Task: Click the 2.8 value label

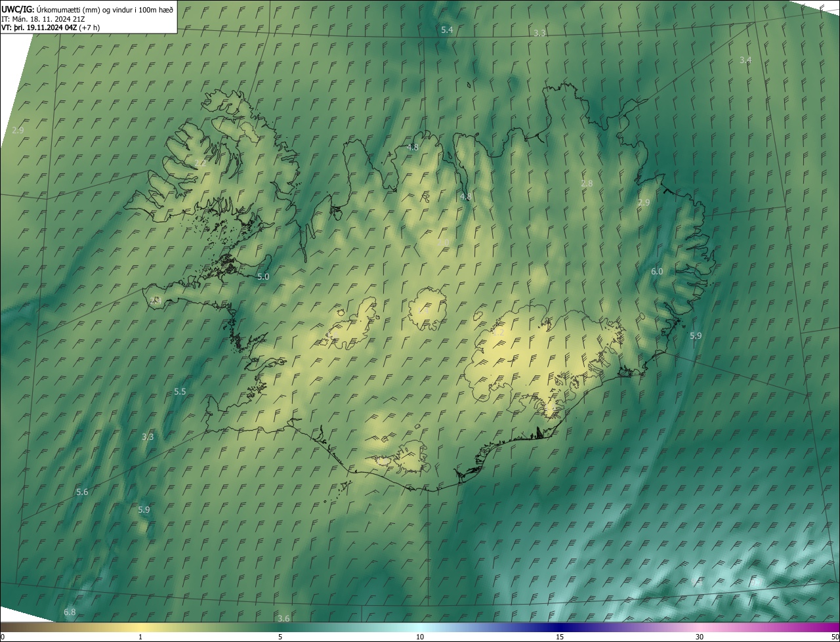Action: click(x=587, y=184)
